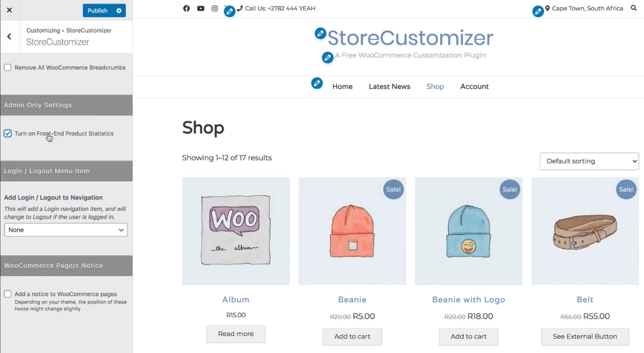Select Account in the navigation menu
This screenshot has width=644, height=353.
[x=474, y=86]
